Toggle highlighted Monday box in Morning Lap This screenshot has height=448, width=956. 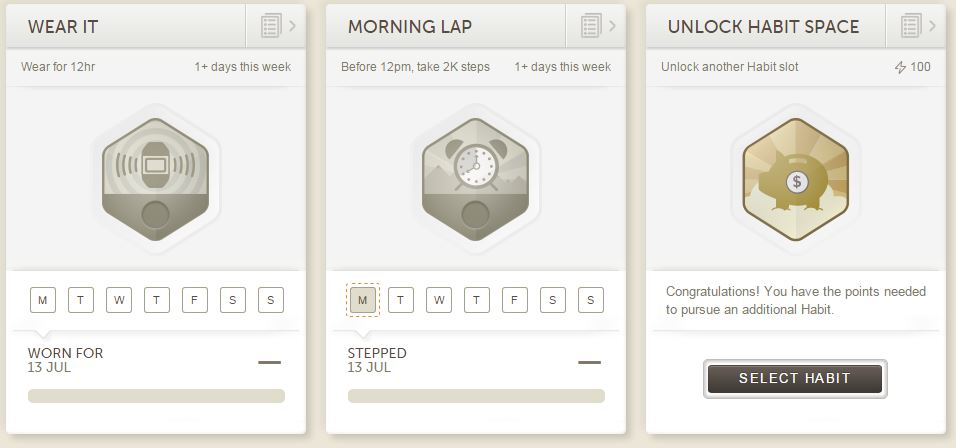coord(363,299)
